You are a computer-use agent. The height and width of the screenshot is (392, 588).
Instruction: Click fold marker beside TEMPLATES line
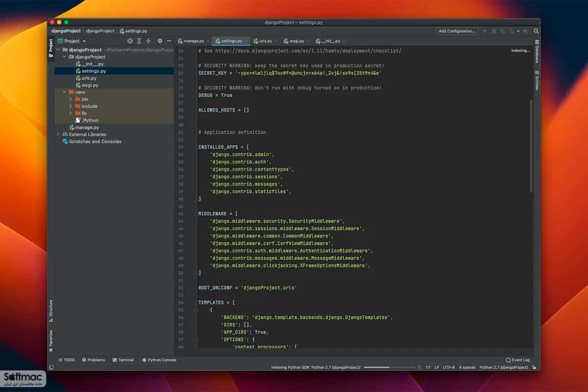pos(196,302)
